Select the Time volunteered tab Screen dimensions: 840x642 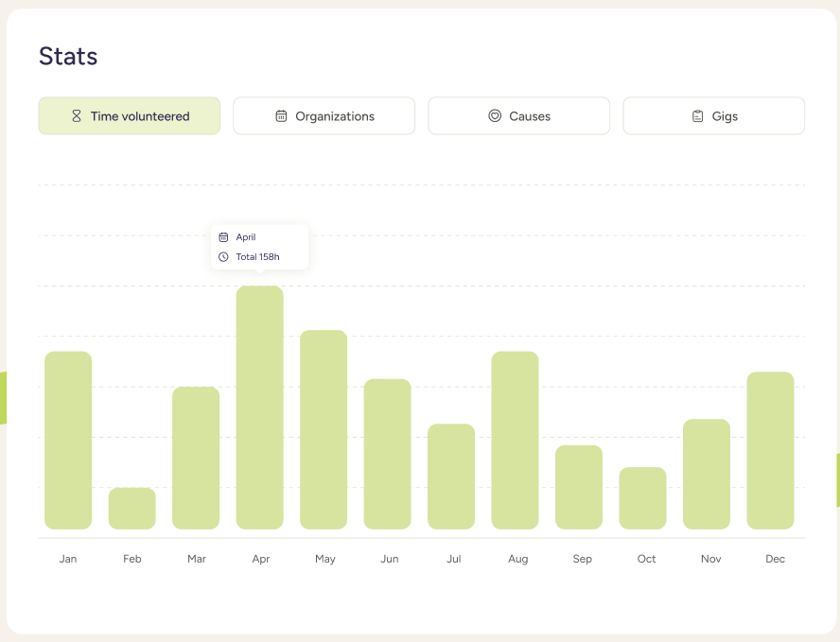(130, 116)
